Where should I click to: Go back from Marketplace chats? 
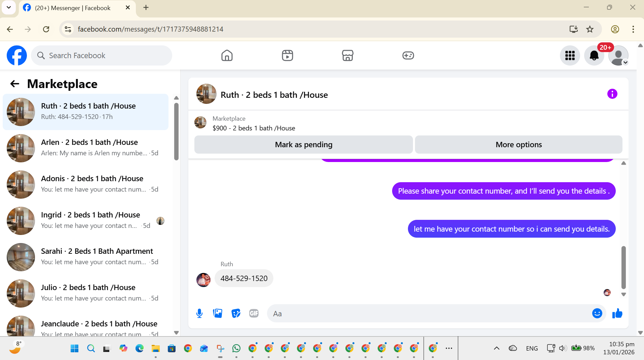[15, 84]
